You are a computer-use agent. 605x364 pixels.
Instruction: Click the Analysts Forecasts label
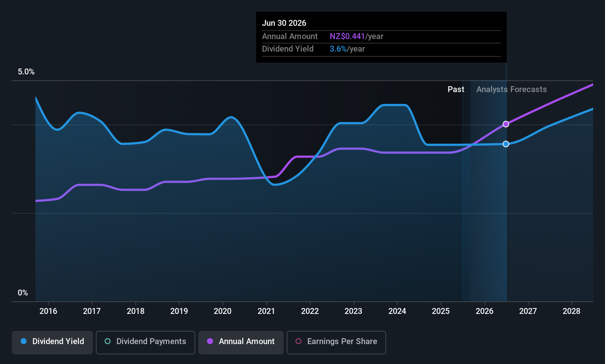click(511, 90)
